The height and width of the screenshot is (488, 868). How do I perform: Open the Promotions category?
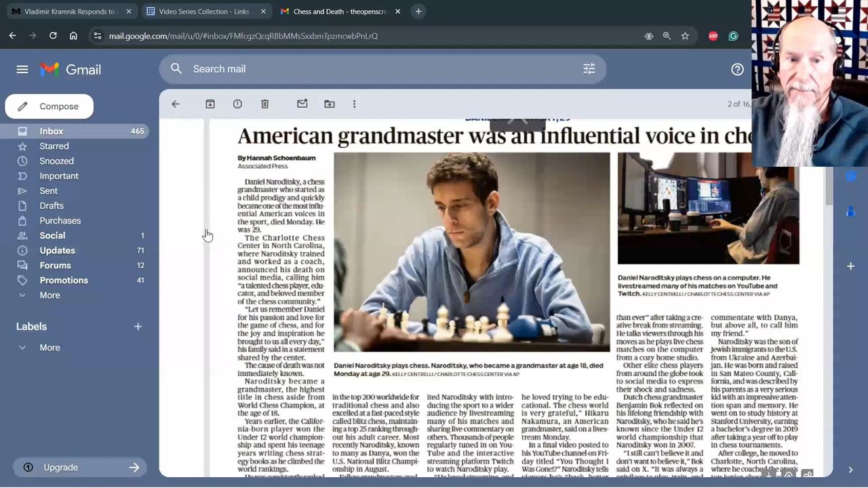[64, 281]
